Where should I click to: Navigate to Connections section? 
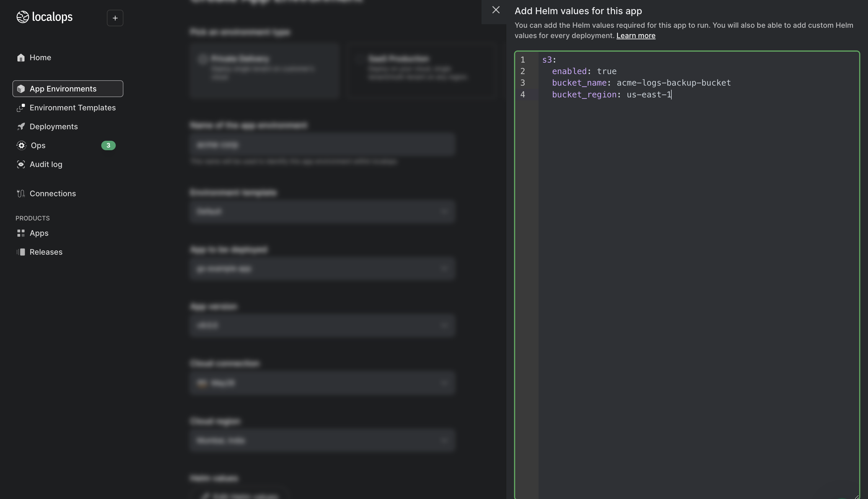click(53, 193)
